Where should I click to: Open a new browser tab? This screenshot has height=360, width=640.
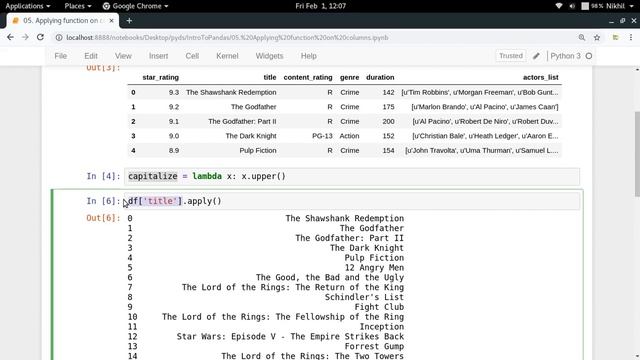tap(129, 20)
